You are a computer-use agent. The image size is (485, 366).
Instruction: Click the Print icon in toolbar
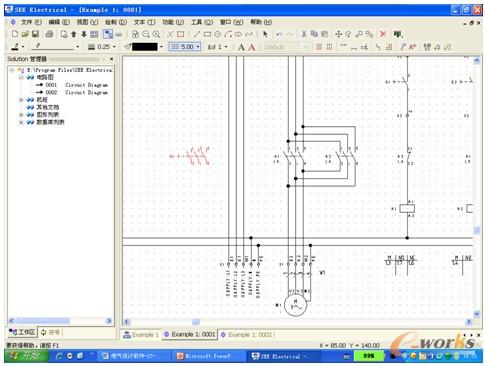(x=49, y=34)
